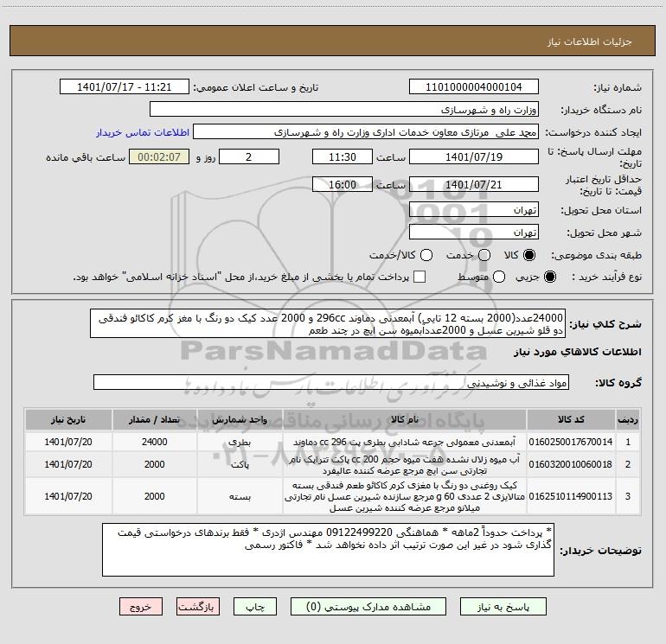Screen dimensions: 666x644
Task: Click the پاسخ به نیاز button
Action: tap(503, 607)
